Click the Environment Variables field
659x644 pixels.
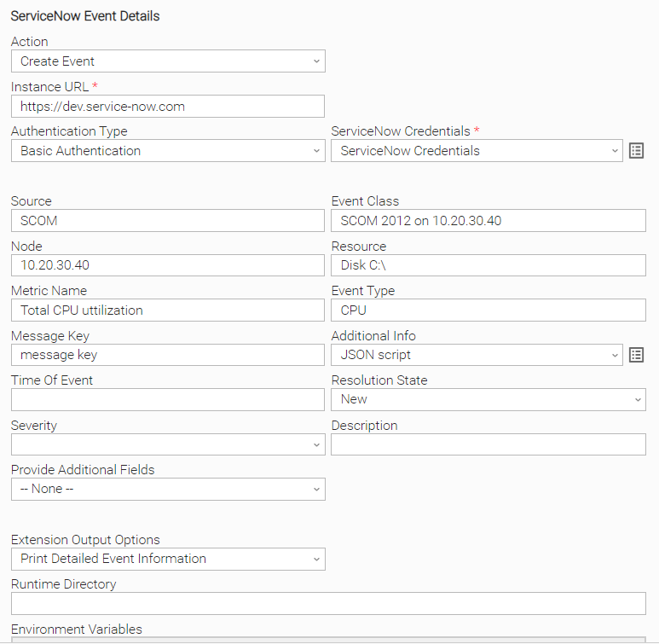click(x=328, y=641)
